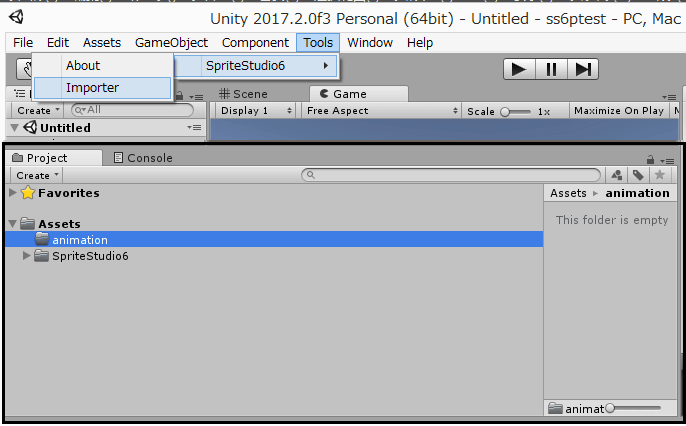Click Assets in the breadcrumb path
This screenshot has width=686, height=426.
tap(568, 193)
